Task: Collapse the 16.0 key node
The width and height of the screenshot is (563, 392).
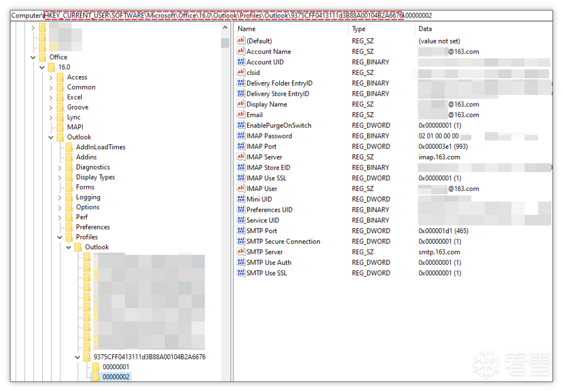Action: pyautogui.click(x=42, y=67)
